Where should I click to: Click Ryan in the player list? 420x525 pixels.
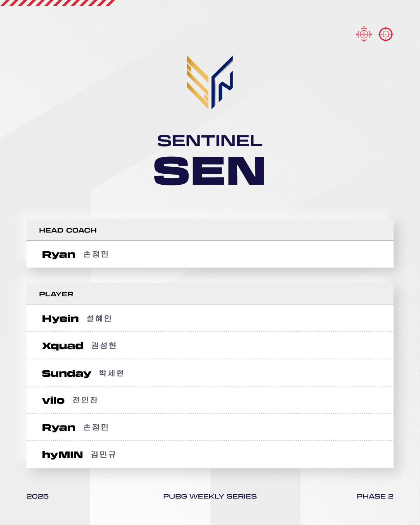click(59, 427)
